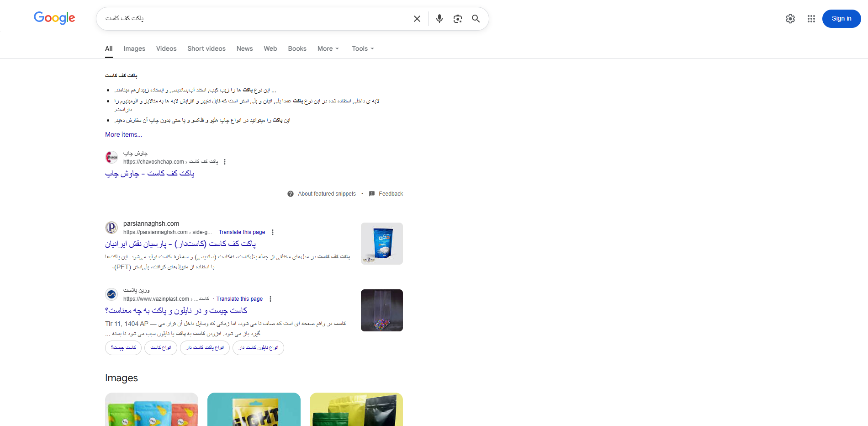The width and height of the screenshot is (868, 426).
Task: Click the More items link
Action: coord(123,134)
